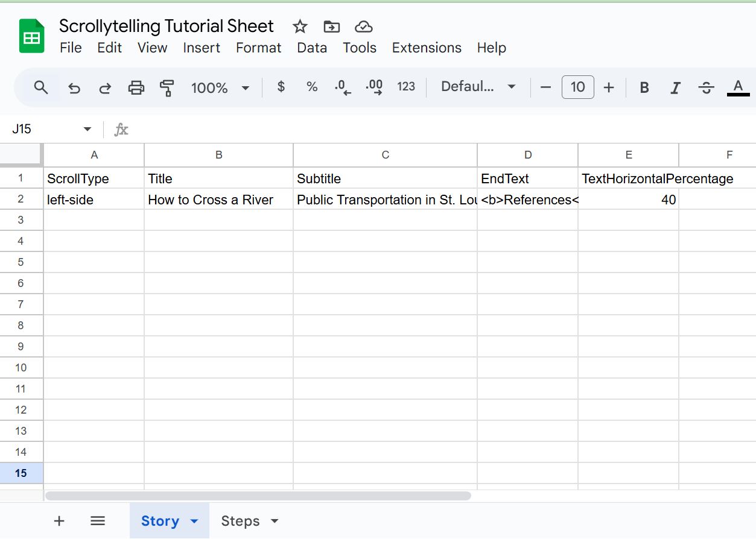The image size is (756, 539).
Task: Select cell B2 How to Cross a River
Action: point(218,200)
